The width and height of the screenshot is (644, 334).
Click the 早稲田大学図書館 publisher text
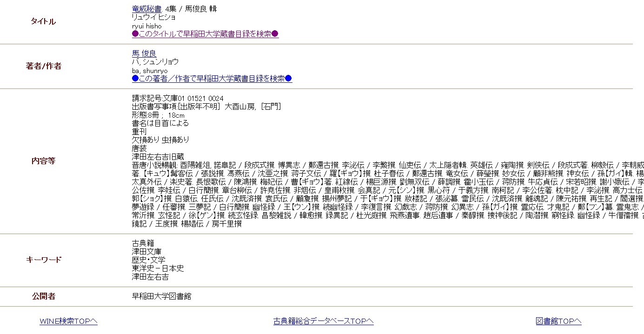click(161, 296)
